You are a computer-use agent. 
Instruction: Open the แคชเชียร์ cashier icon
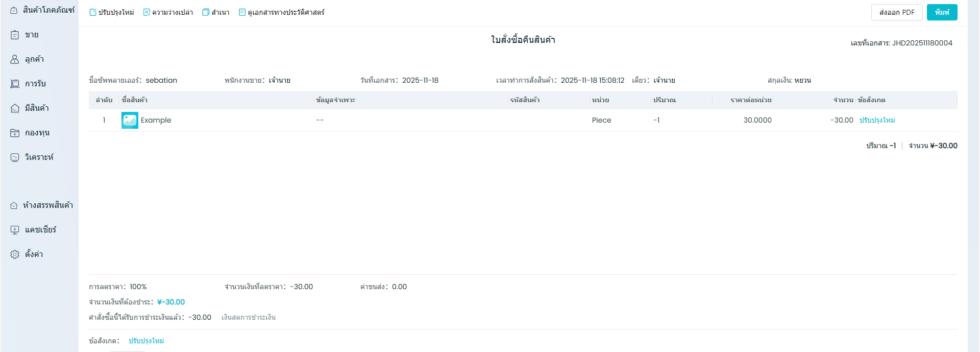pyautogui.click(x=15, y=230)
